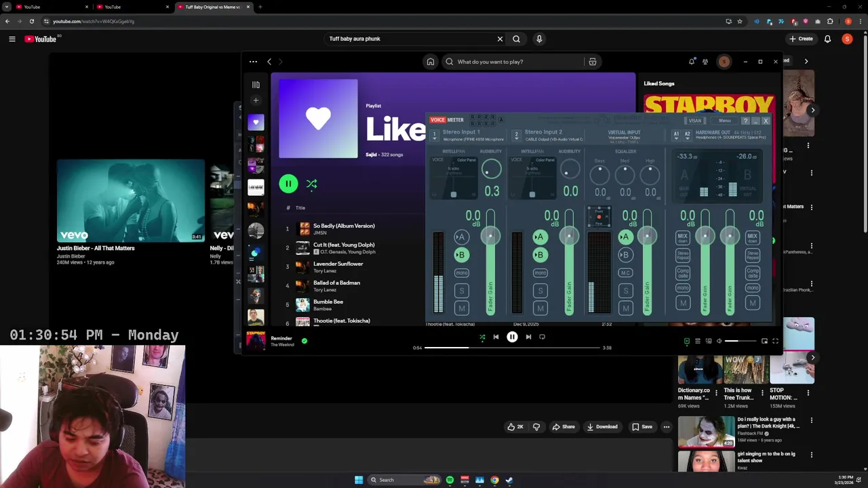Open Spotify queue icon

pyautogui.click(x=697, y=341)
